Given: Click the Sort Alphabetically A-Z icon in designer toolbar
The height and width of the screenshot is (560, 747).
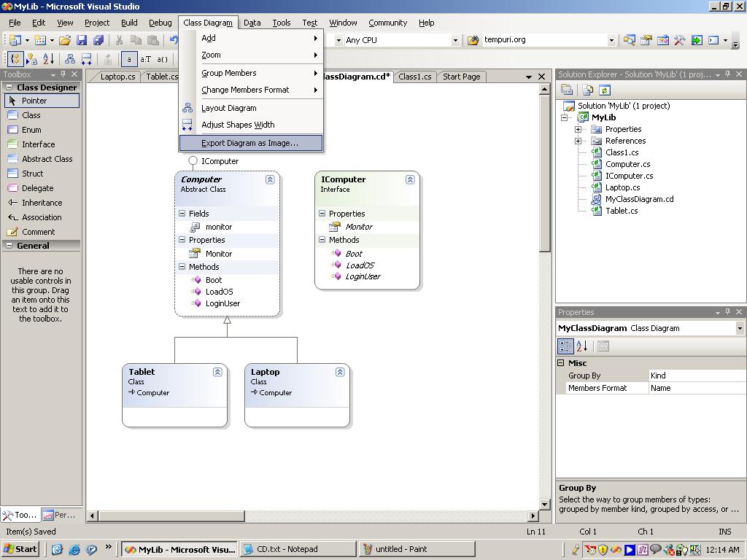Looking at the screenshot, I should (x=48, y=59).
